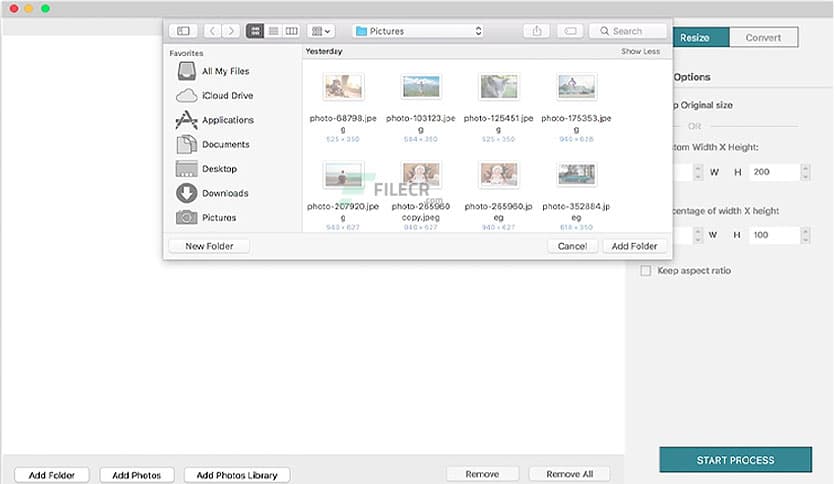836x484 pixels.
Task: Click Add Folder in the dialog
Action: point(634,246)
